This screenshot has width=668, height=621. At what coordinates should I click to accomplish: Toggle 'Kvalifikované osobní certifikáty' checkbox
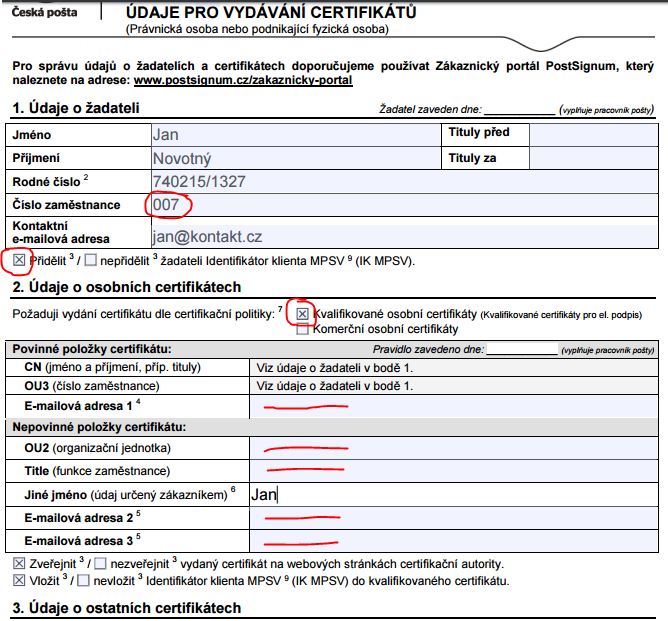point(302,314)
